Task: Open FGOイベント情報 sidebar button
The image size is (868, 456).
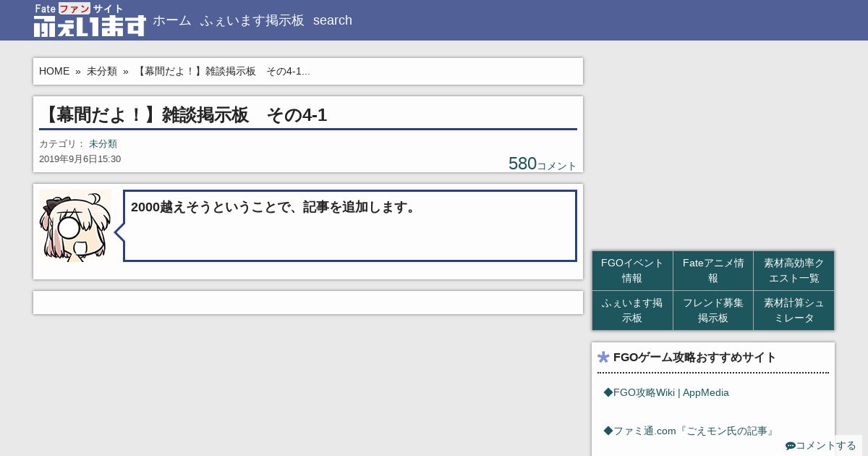Action: pos(632,271)
